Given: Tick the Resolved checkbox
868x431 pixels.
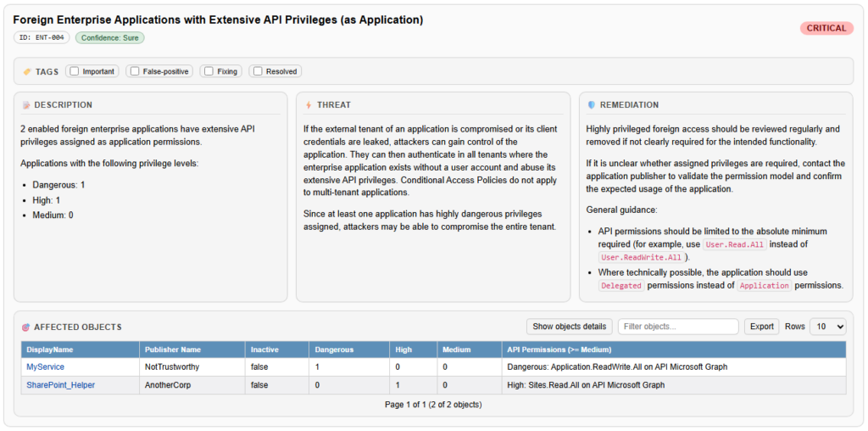Looking at the screenshot, I should (258, 71).
